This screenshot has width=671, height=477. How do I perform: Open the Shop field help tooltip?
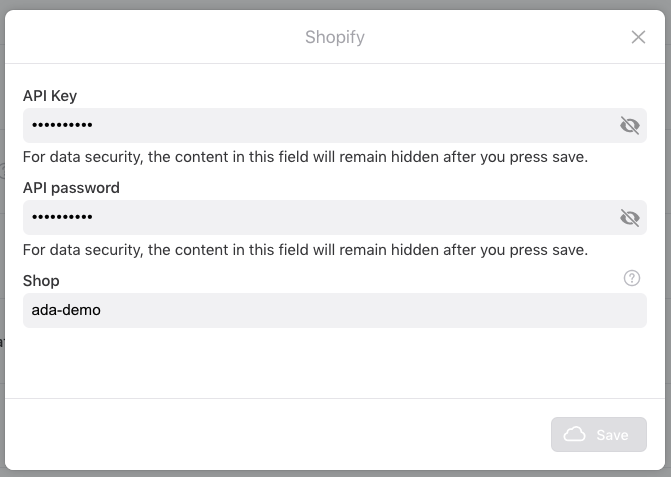pos(631,278)
